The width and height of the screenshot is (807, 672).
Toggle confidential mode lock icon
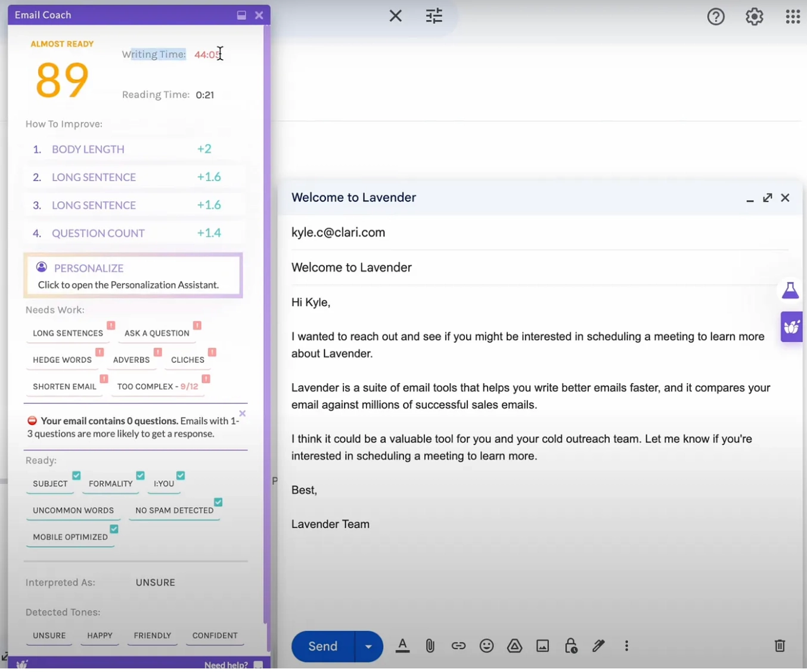(x=570, y=646)
